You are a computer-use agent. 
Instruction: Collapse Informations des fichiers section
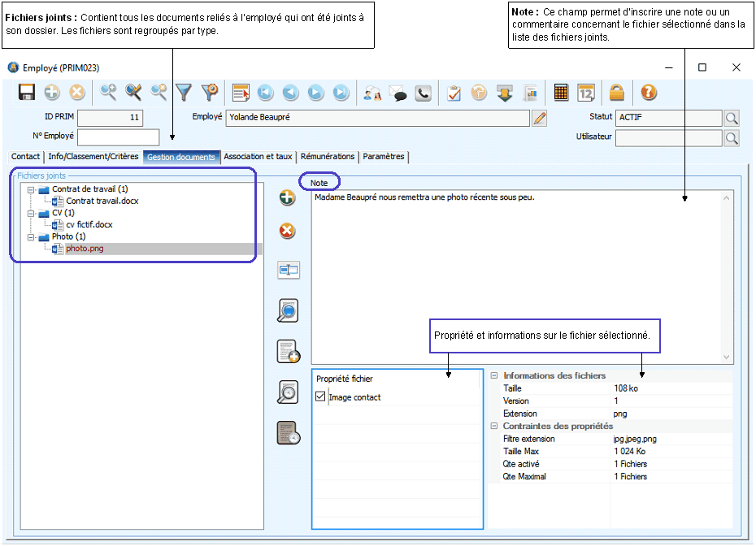tap(494, 375)
